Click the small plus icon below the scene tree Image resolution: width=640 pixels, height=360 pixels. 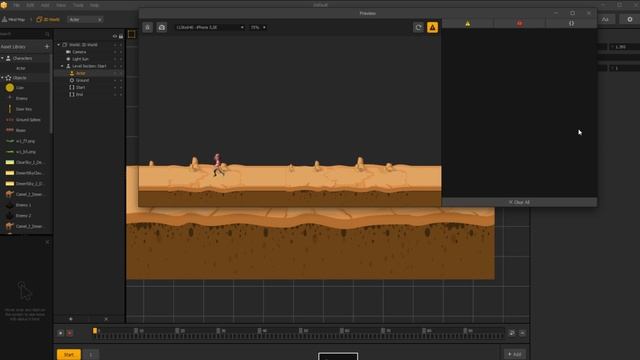[x=71, y=319]
